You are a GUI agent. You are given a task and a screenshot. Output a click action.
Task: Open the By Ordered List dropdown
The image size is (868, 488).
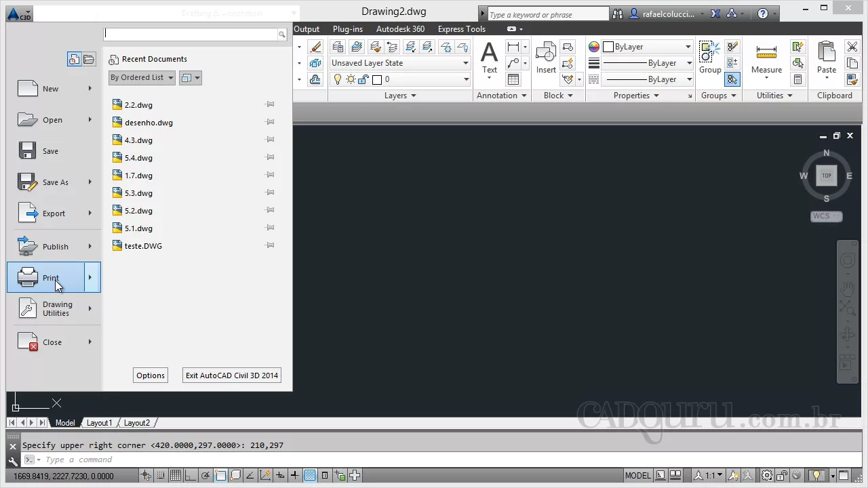coord(142,77)
